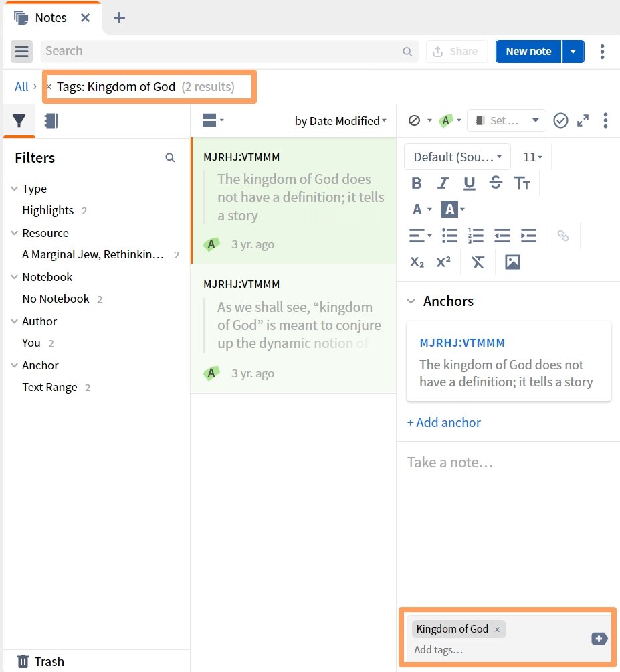Image resolution: width=620 pixels, height=672 pixels.
Task: Click the checkmark circle icon
Action: coord(560,121)
